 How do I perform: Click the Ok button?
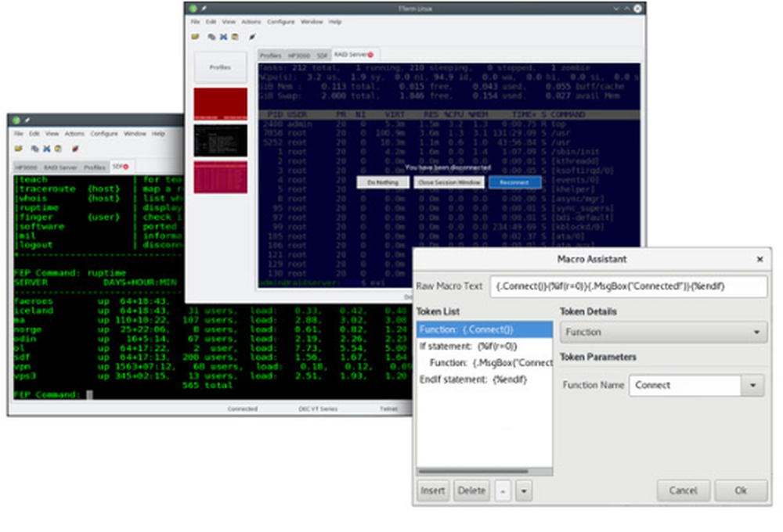pyautogui.click(x=741, y=491)
